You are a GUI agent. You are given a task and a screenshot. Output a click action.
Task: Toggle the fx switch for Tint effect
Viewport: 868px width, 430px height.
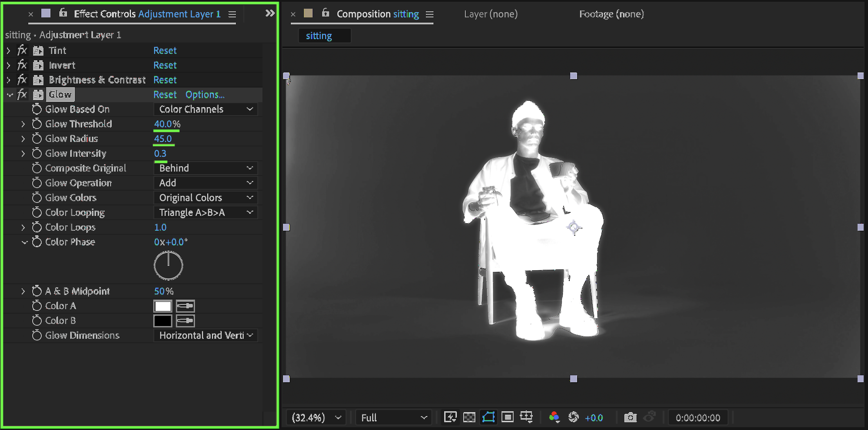[x=22, y=51]
